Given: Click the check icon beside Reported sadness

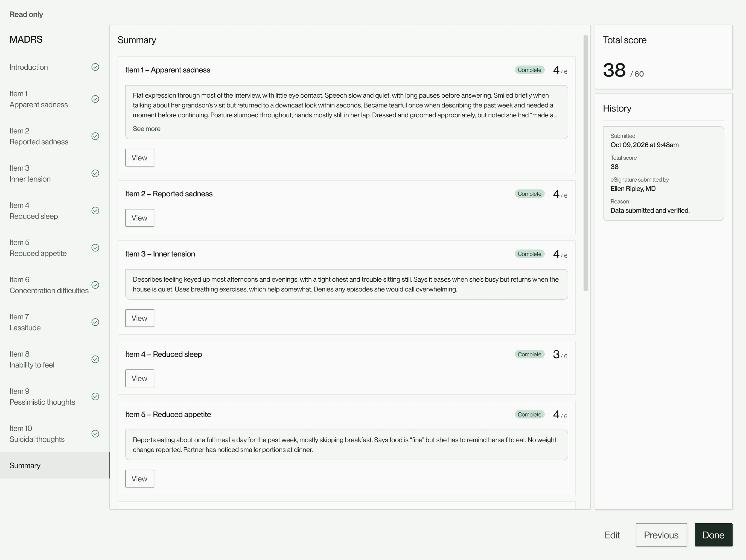Looking at the screenshot, I should tap(95, 136).
